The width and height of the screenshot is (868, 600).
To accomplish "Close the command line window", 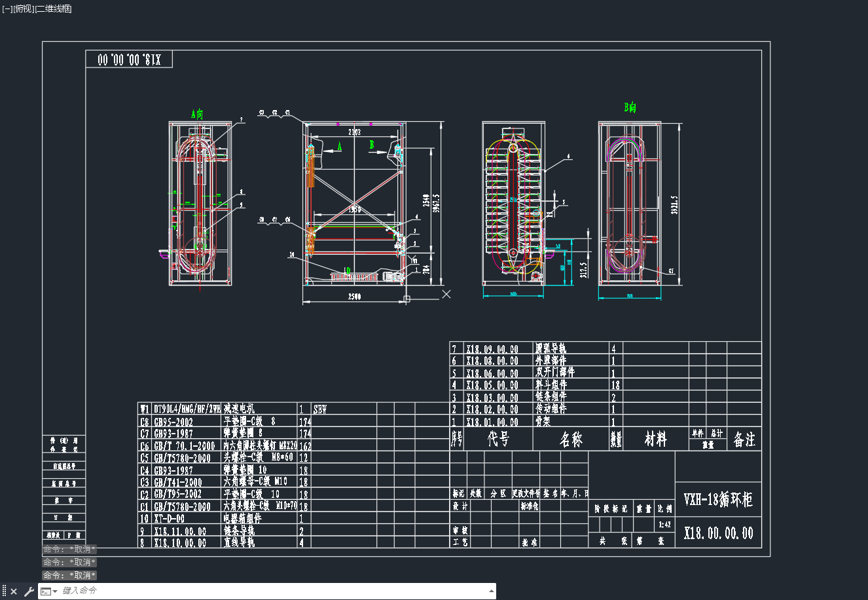I will click(x=14, y=591).
